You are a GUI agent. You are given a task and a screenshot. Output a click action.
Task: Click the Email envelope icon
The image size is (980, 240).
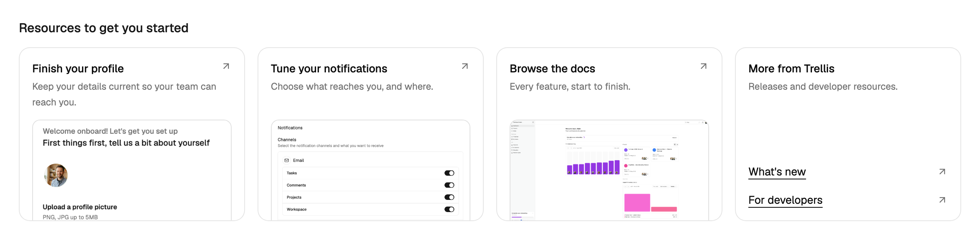287,161
